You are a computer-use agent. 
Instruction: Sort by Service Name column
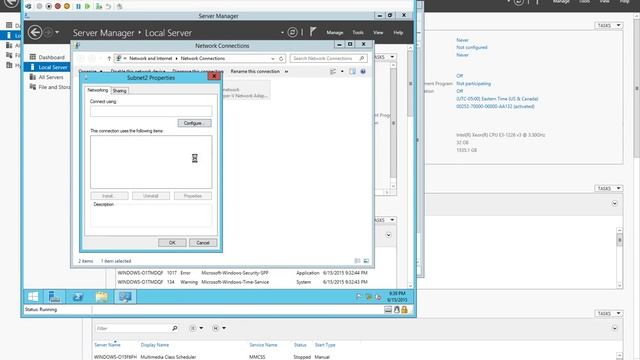point(263,345)
